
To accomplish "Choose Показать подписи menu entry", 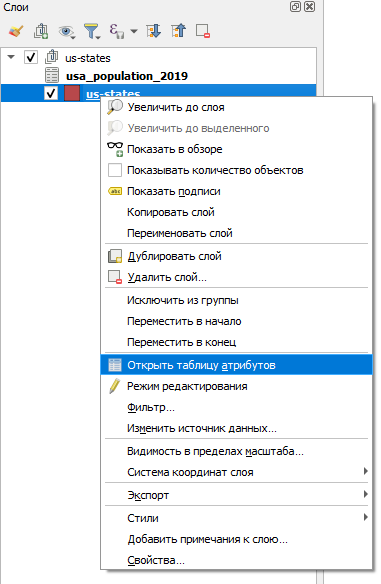I will pos(236,191).
